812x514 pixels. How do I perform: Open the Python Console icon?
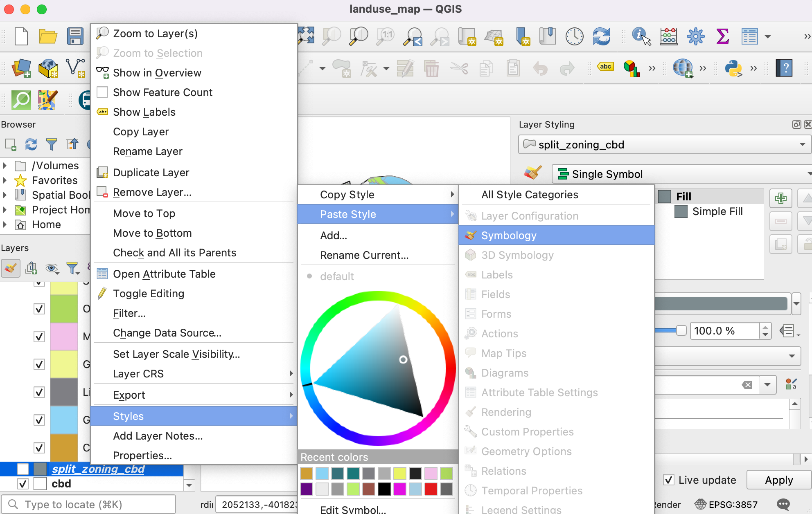coord(733,68)
